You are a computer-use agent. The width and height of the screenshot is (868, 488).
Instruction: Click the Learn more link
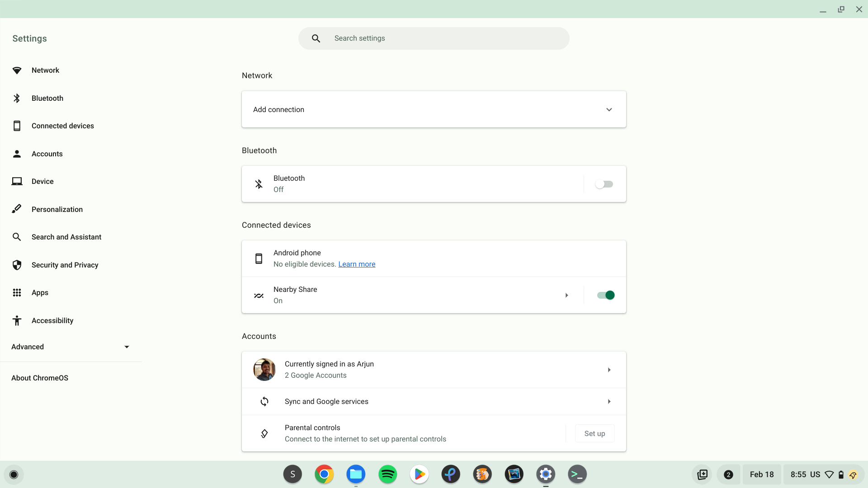[x=357, y=264]
